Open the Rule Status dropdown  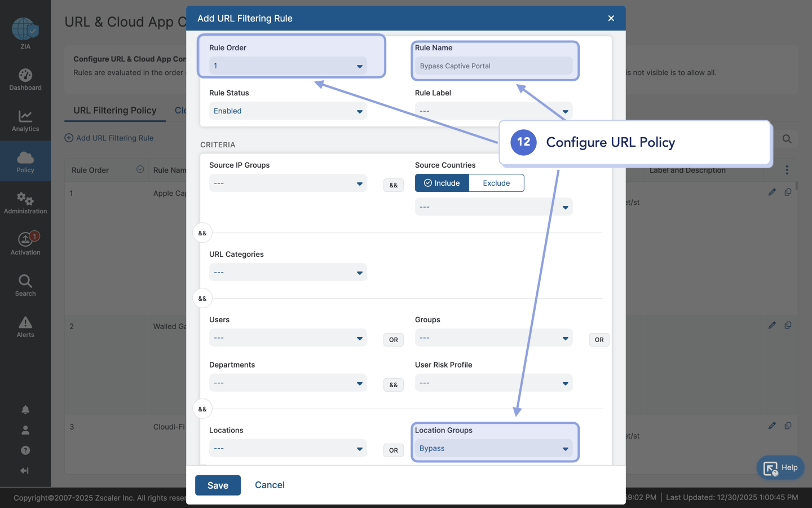(288, 111)
